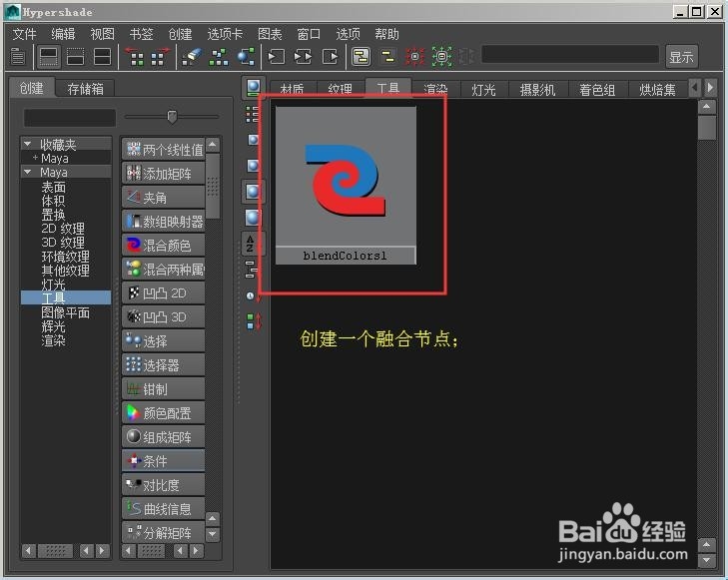
Task: Click the show previous graph icon
Action: click(136, 57)
